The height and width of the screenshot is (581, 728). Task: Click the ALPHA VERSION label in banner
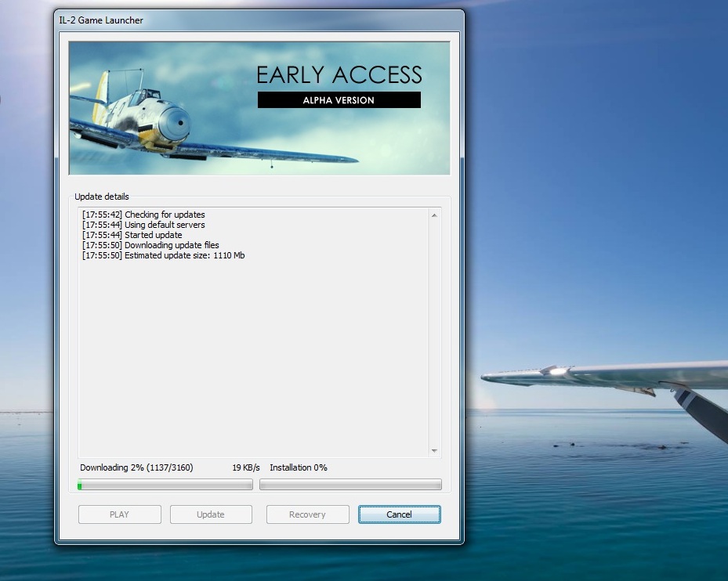[339, 99]
